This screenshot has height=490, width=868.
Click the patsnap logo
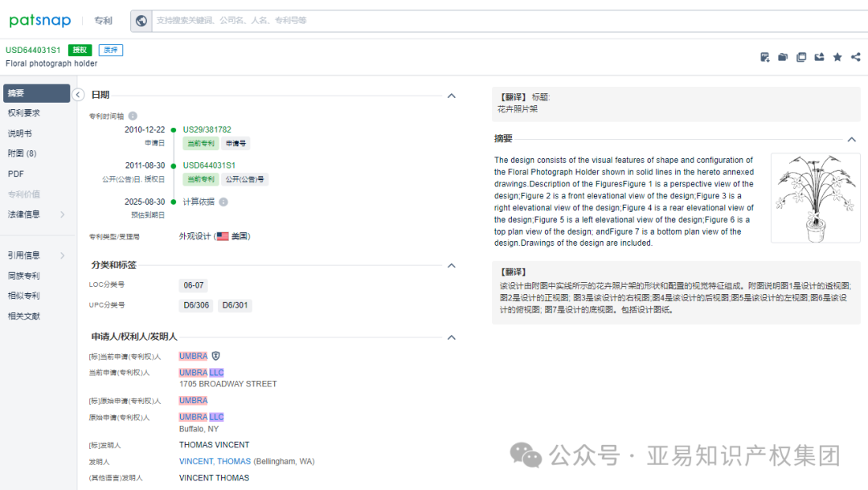point(40,20)
